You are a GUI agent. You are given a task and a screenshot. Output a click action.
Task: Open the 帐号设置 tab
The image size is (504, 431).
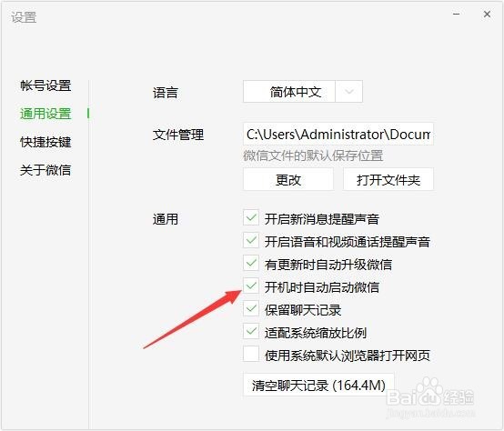click(x=45, y=85)
